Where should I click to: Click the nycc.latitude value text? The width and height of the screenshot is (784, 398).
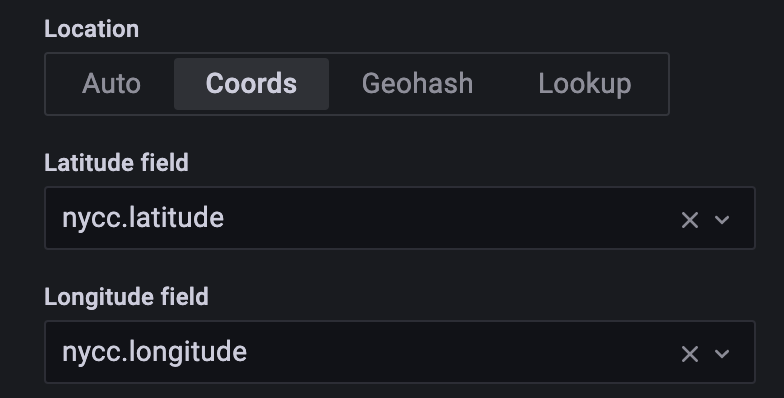pyautogui.click(x=143, y=218)
